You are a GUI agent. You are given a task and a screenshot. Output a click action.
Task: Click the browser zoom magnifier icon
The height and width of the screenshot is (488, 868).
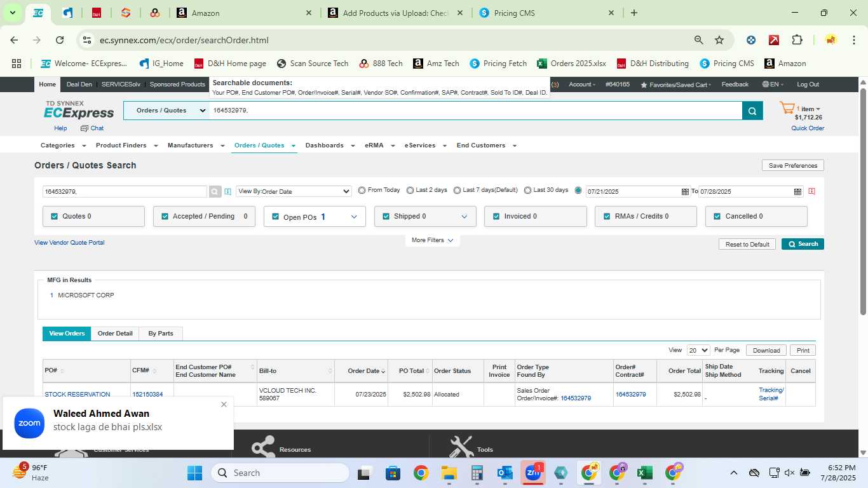(699, 40)
